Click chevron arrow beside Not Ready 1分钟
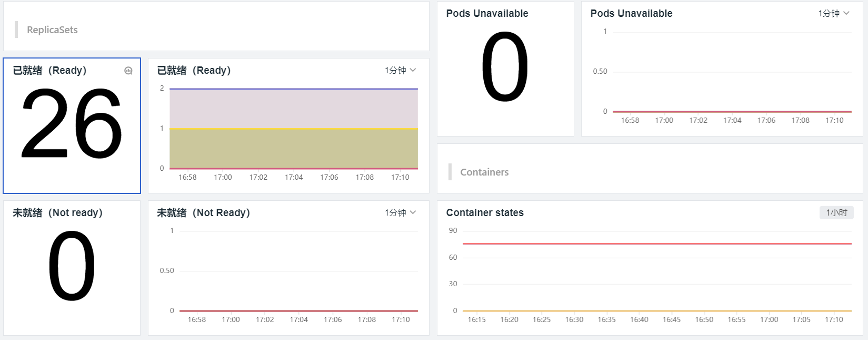Viewport: 868px width, 340px height. [413, 212]
